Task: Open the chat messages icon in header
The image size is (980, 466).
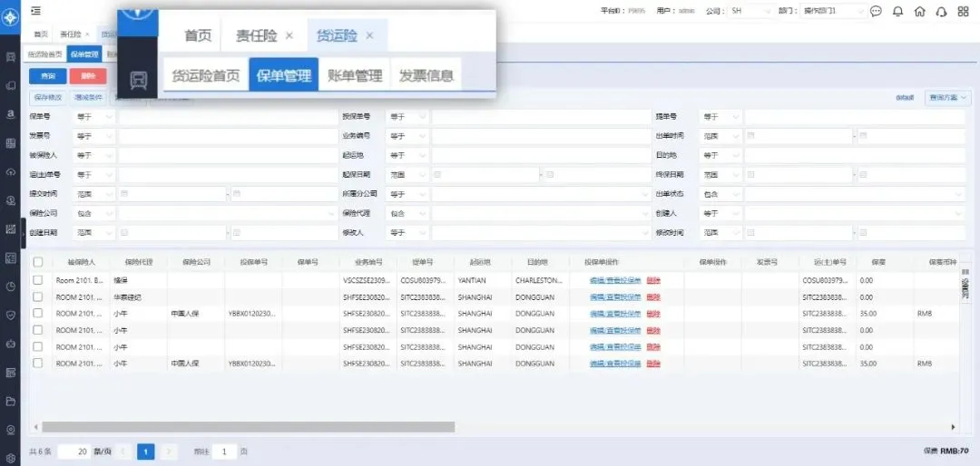Action: [x=876, y=12]
